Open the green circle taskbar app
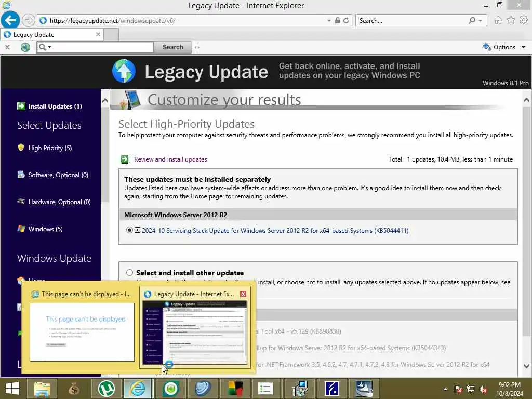532x399 pixels. click(170, 389)
